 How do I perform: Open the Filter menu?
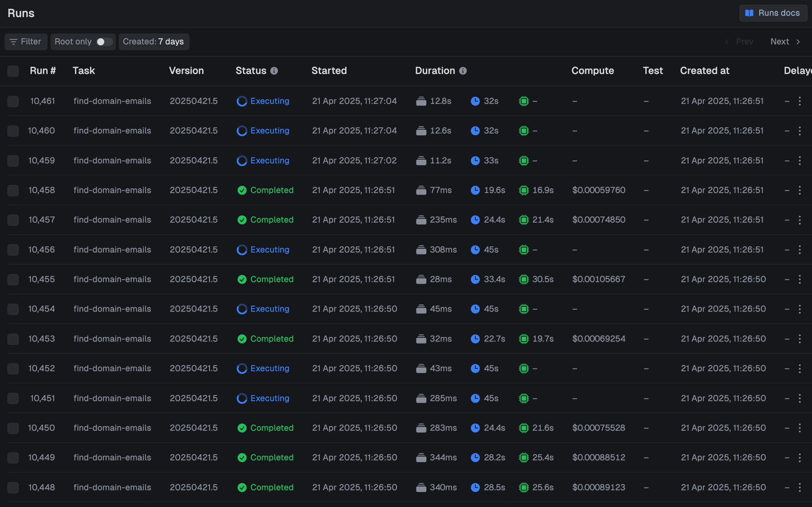[x=26, y=41]
